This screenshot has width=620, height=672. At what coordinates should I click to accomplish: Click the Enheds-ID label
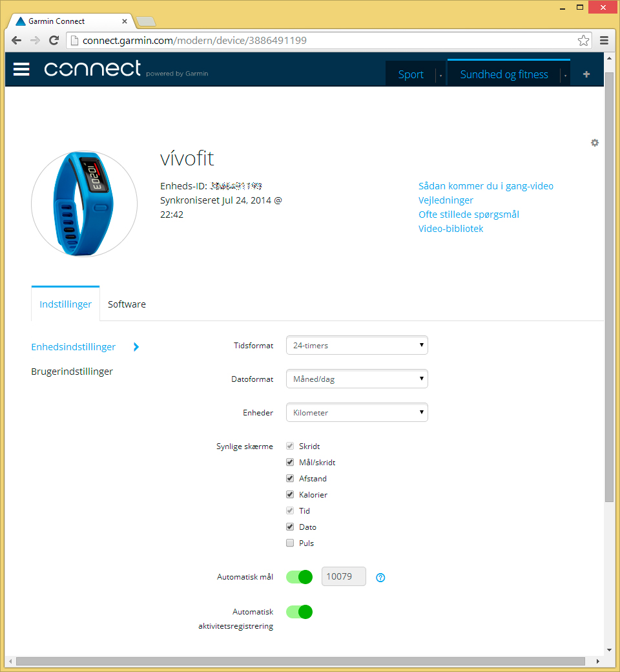tap(184, 186)
